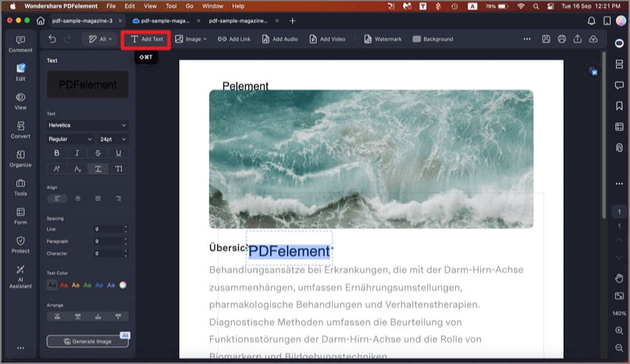
Task: Open the notifications bell icon
Action: [592, 21]
